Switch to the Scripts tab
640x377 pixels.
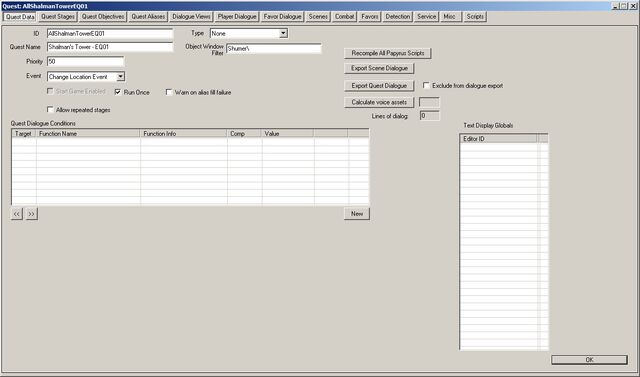(x=475, y=17)
